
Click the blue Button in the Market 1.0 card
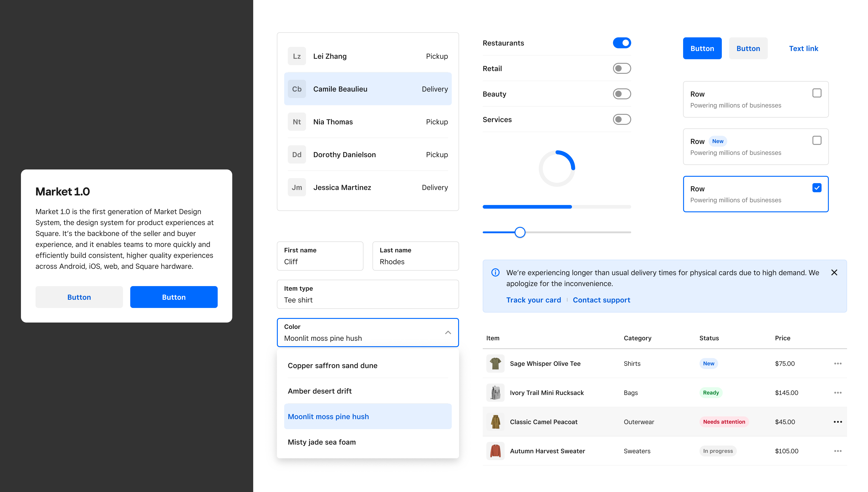tap(174, 297)
